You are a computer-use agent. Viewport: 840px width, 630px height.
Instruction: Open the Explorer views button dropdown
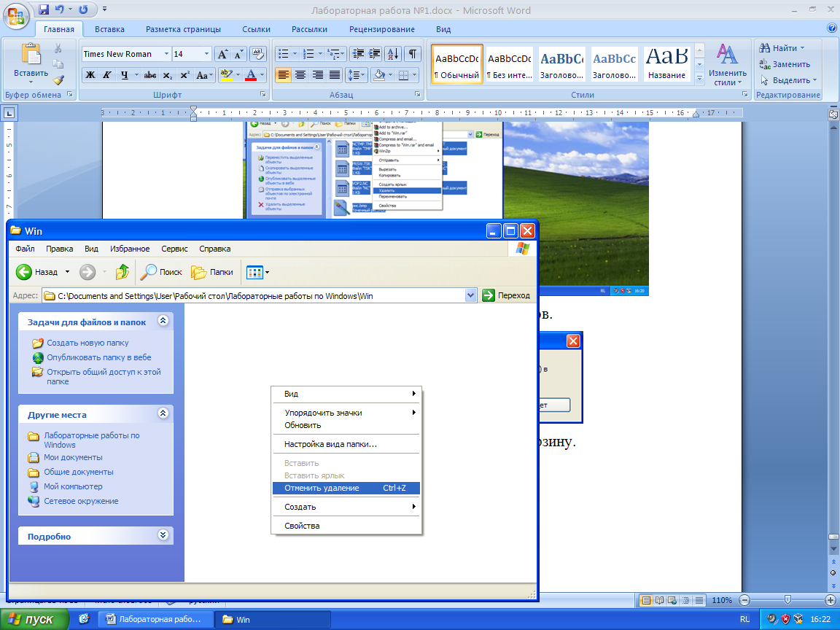coord(268,272)
